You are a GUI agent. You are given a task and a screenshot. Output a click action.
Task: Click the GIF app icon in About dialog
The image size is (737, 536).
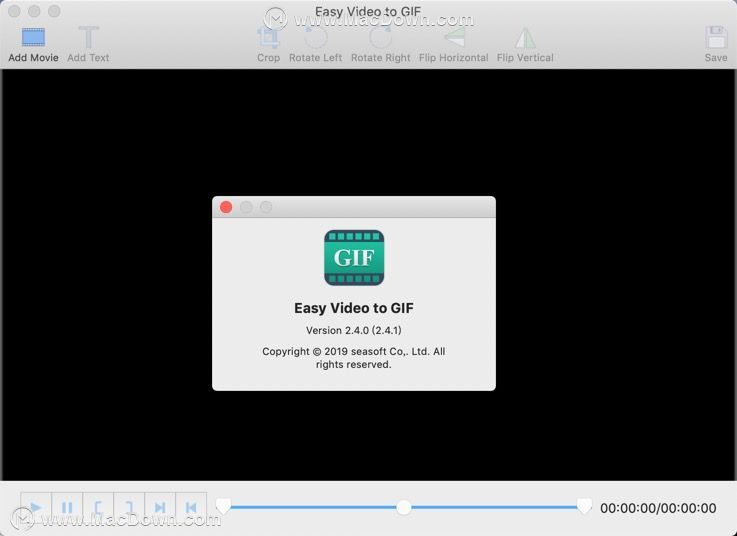[354, 258]
